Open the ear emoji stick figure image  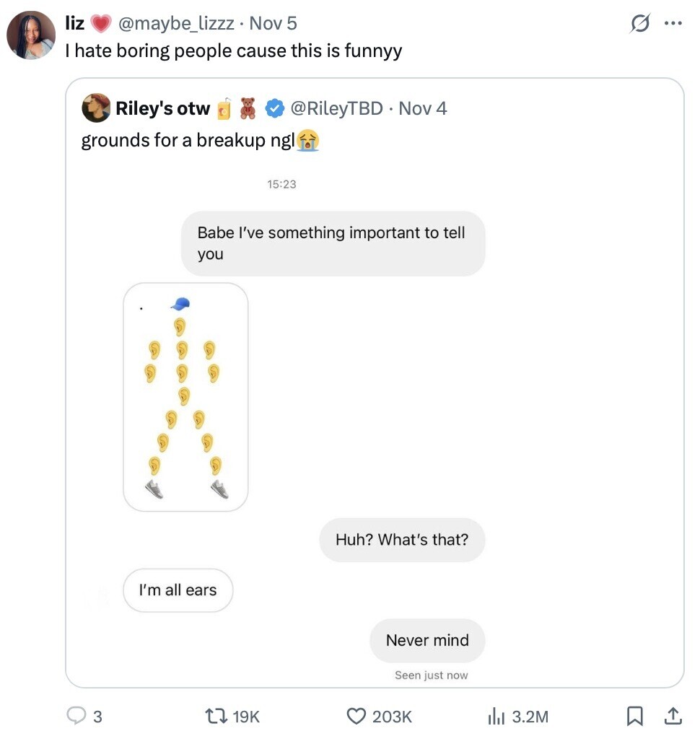point(185,397)
